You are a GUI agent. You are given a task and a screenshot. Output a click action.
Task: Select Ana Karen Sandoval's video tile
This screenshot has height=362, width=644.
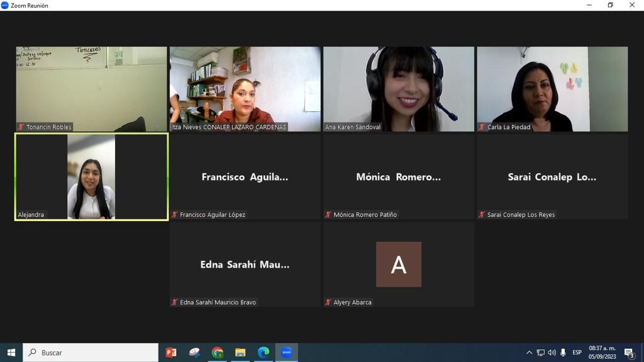[399, 89]
